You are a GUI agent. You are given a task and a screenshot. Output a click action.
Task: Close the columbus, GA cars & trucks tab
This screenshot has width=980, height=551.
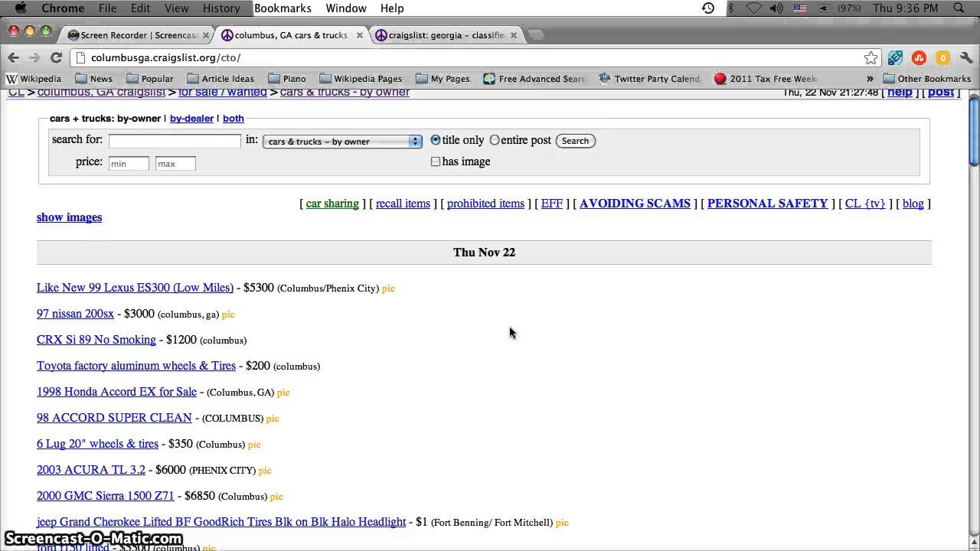(x=359, y=35)
